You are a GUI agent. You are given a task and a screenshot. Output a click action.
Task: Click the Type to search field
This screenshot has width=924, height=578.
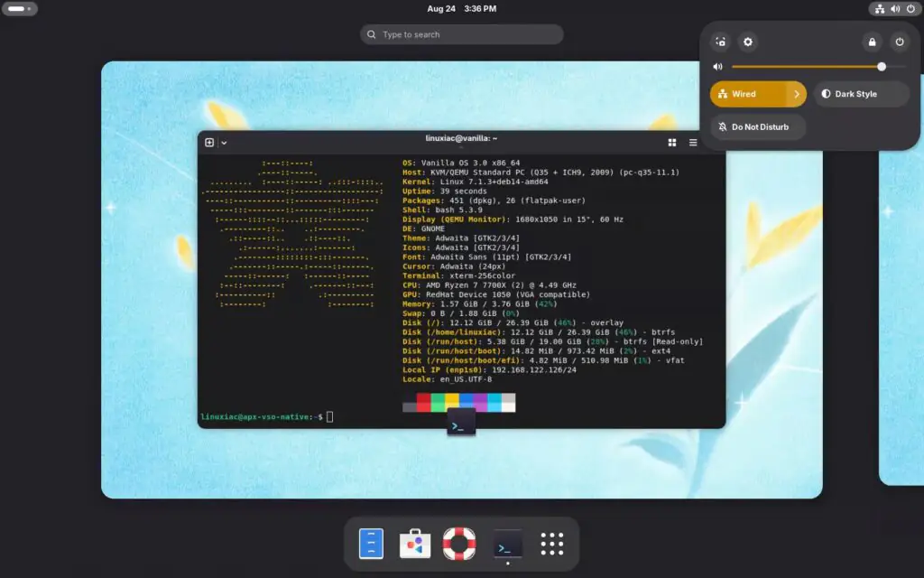[461, 34]
